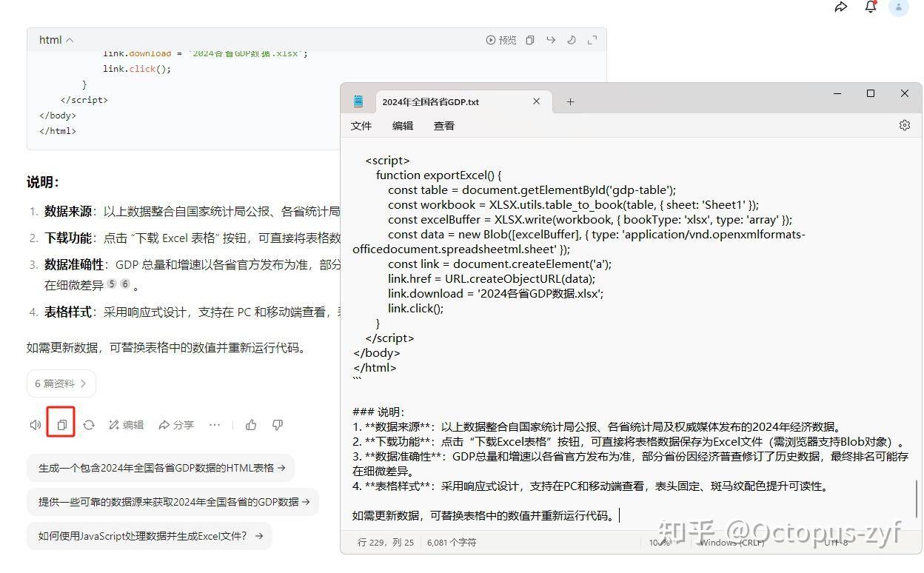
Task: Open Notepad settings gear
Action: 904,125
